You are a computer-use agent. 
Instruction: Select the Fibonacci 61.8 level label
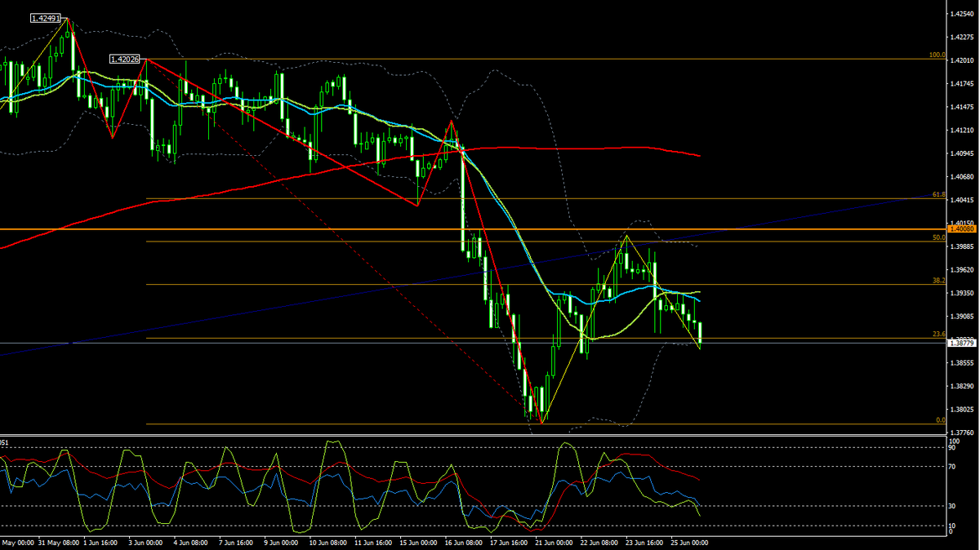(938, 194)
